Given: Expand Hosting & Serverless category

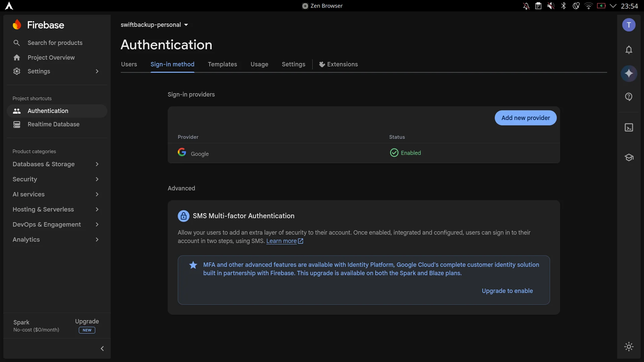Looking at the screenshot, I should (x=97, y=209).
